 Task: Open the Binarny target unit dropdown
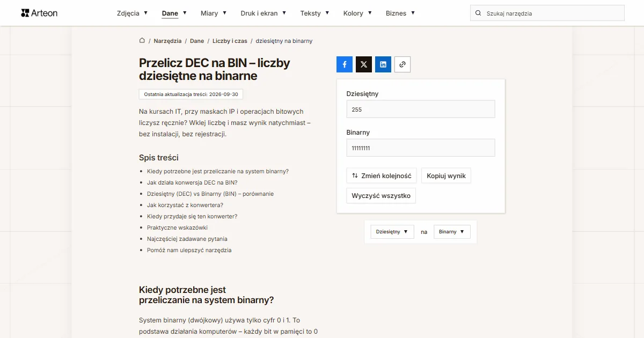tap(452, 232)
